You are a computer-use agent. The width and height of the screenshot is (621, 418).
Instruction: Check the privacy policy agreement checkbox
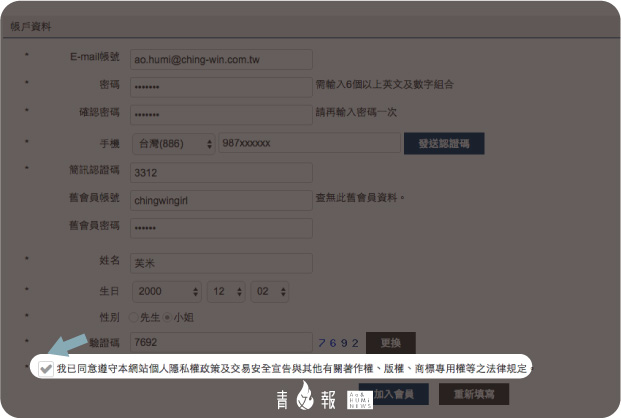point(46,369)
